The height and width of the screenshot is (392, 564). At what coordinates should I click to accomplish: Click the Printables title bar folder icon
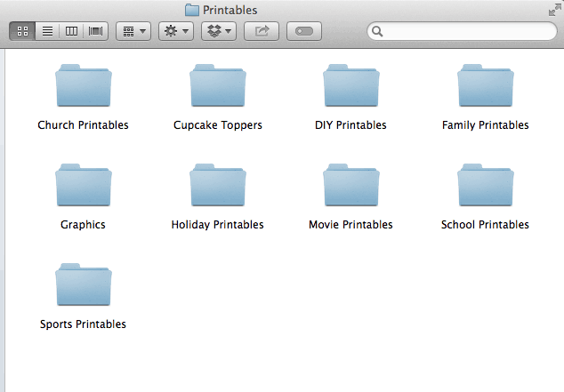(192, 10)
